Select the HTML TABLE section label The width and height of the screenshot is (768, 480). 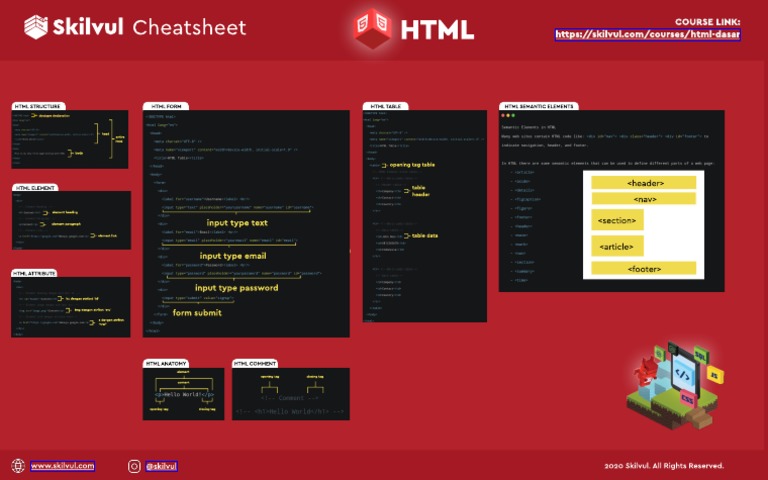[x=385, y=106]
